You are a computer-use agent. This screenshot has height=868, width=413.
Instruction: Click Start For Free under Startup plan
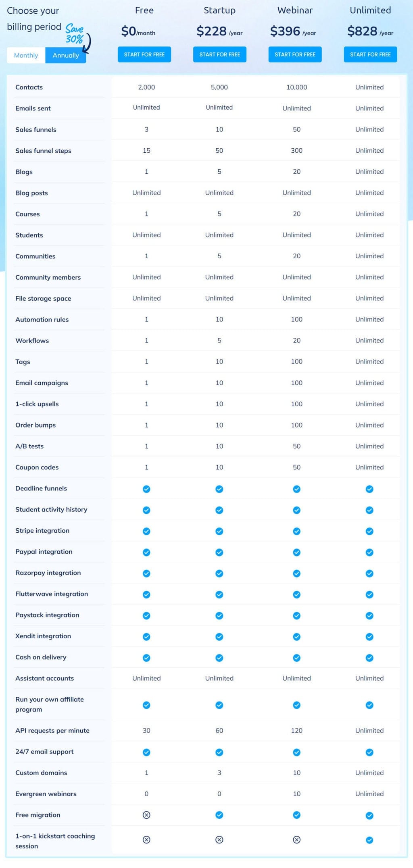219,54
